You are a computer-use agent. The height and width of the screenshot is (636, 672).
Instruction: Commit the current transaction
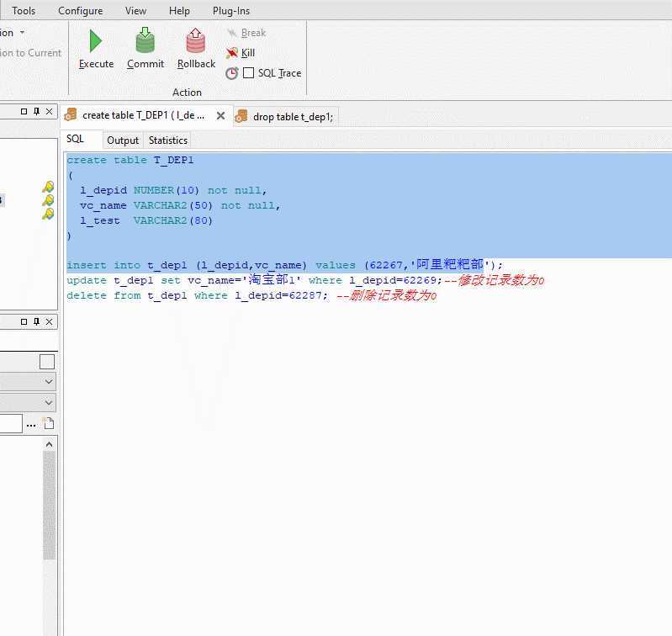click(x=146, y=49)
